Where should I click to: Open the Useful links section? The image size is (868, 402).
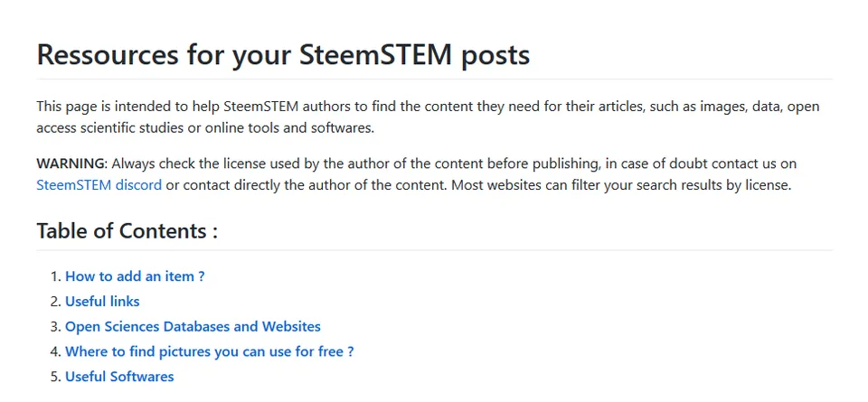pos(102,302)
